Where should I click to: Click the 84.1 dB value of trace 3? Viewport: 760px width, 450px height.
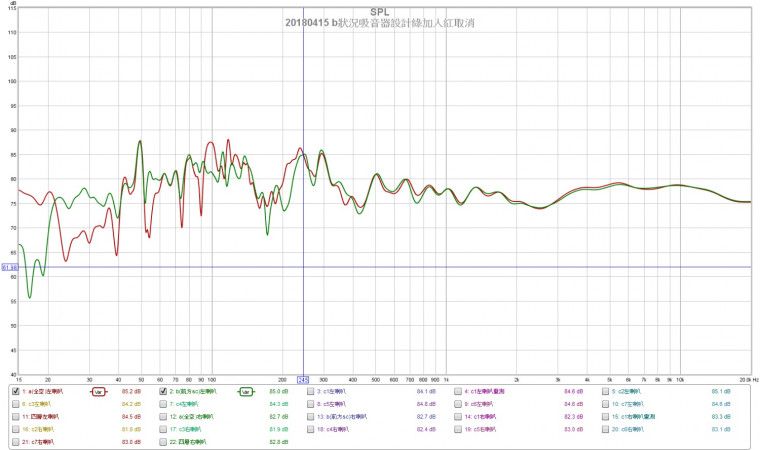[426, 391]
